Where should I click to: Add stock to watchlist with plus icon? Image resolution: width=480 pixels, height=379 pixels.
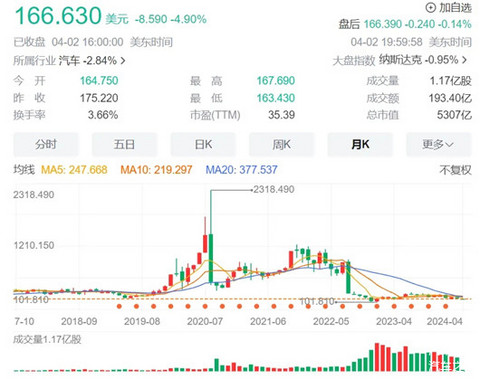(x=449, y=7)
